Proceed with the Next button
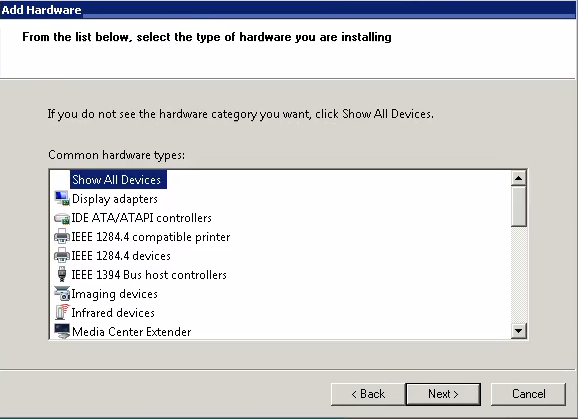The height and width of the screenshot is (419, 578). pyautogui.click(x=443, y=394)
